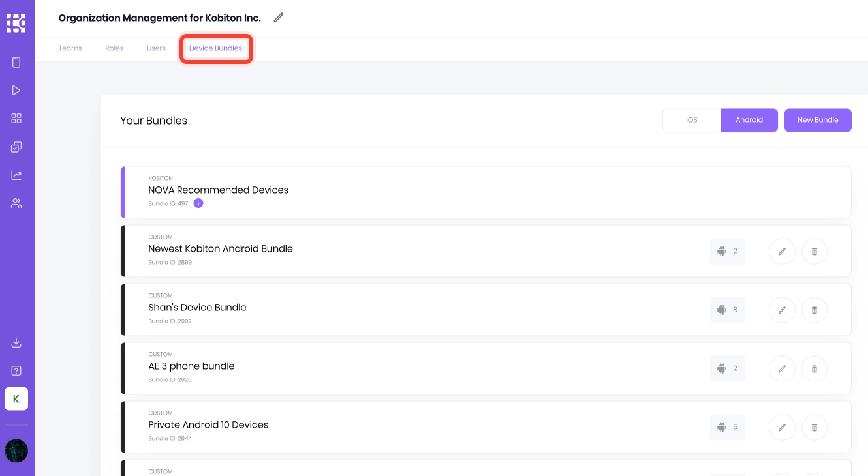Screen dimensions: 868x476
Task: Switch bundle list to iOS
Action: tap(692, 120)
